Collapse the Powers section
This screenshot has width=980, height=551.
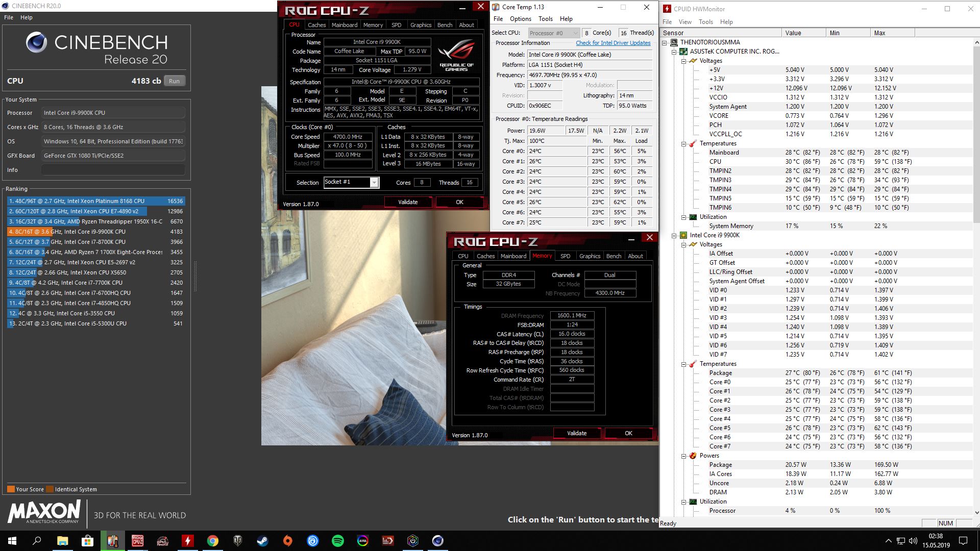pyautogui.click(x=683, y=456)
